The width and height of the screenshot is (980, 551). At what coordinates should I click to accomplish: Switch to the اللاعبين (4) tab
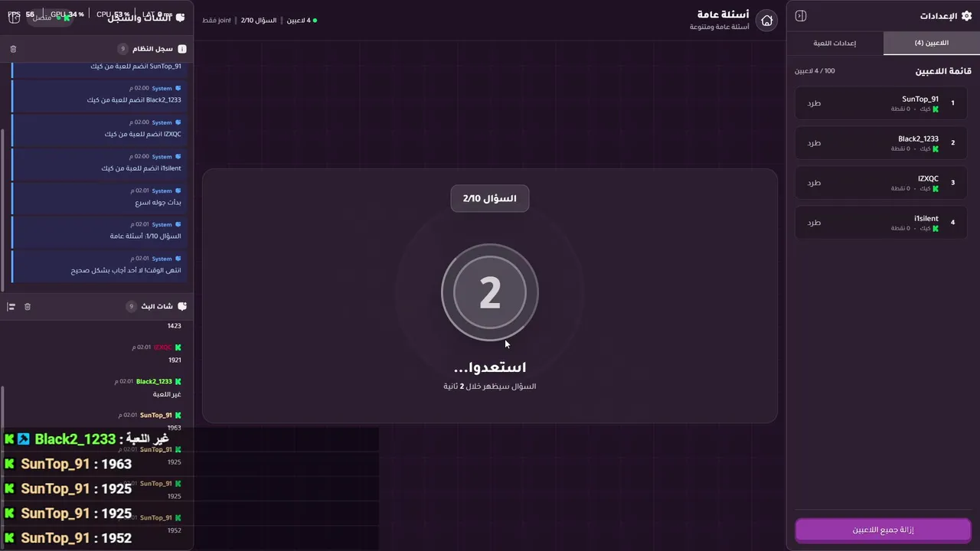click(931, 44)
